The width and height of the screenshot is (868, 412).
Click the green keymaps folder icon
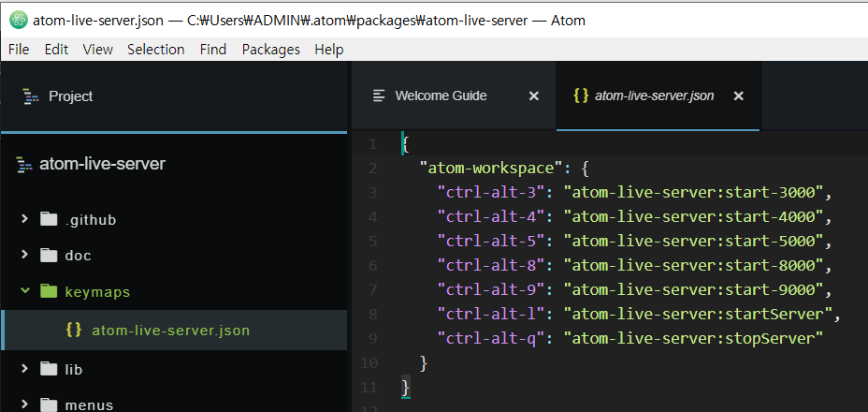tap(49, 291)
